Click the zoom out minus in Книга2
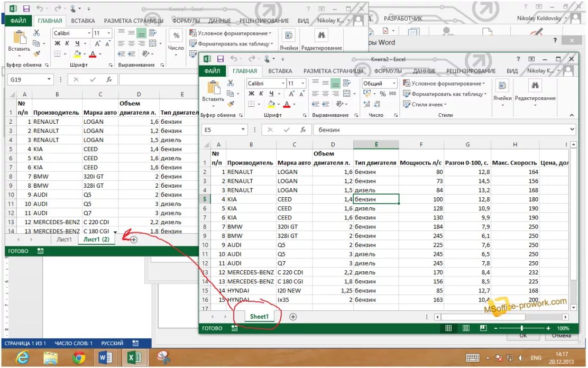 pyautogui.click(x=496, y=328)
